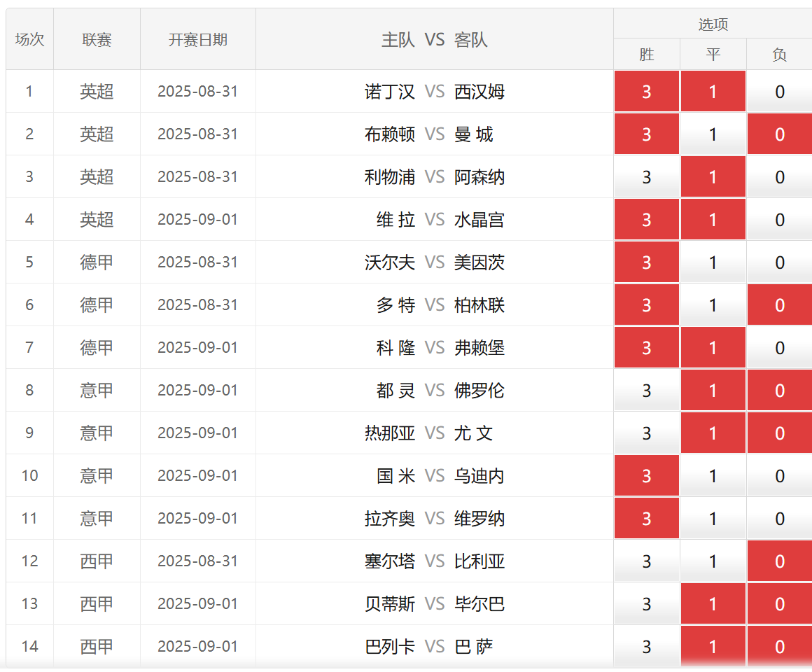Select win (3) for 塞尔塔 VS 比利亚
Image resolution: width=812 pixels, height=672 pixels.
pyautogui.click(x=646, y=561)
